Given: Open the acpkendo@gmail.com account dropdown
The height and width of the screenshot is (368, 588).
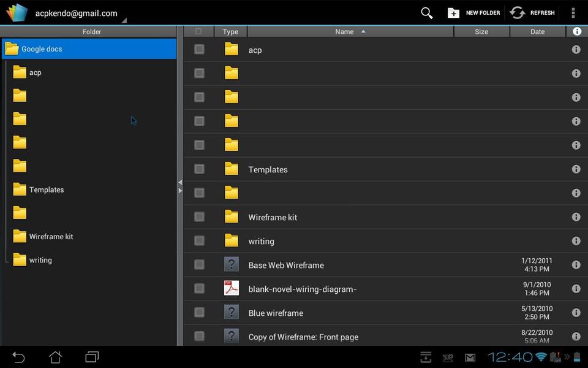Looking at the screenshot, I should [77, 13].
